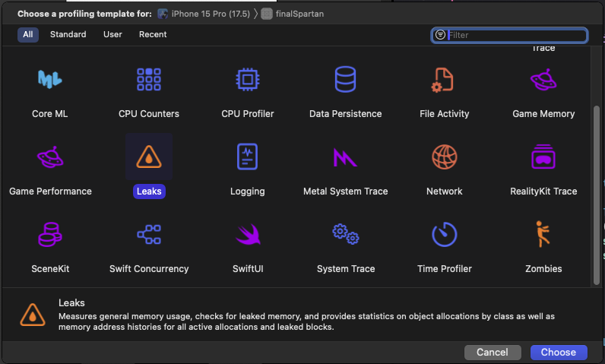The width and height of the screenshot is (605, 364).
Task: Click the CPU Counters label
Action: pos(149,114)
